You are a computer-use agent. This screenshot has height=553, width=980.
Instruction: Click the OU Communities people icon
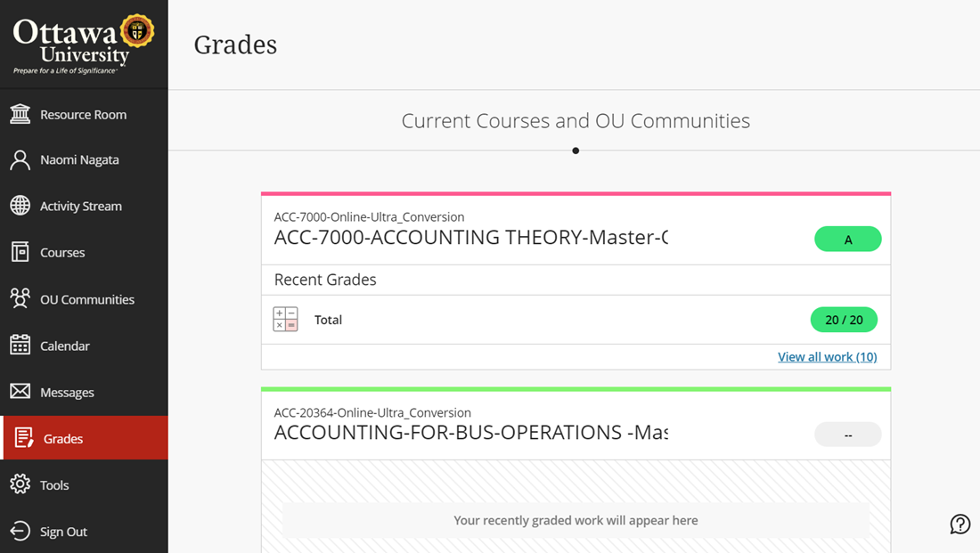coord(20,298)
